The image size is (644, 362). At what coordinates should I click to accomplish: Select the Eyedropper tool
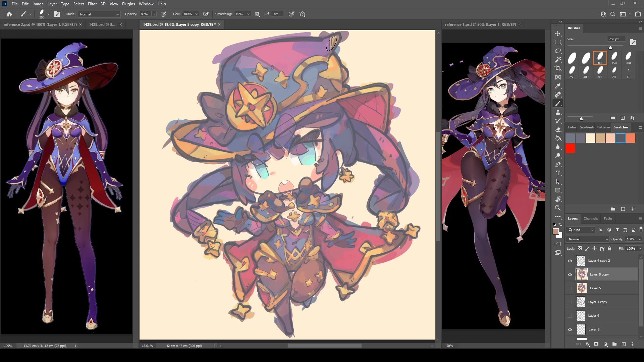(558, 86)
